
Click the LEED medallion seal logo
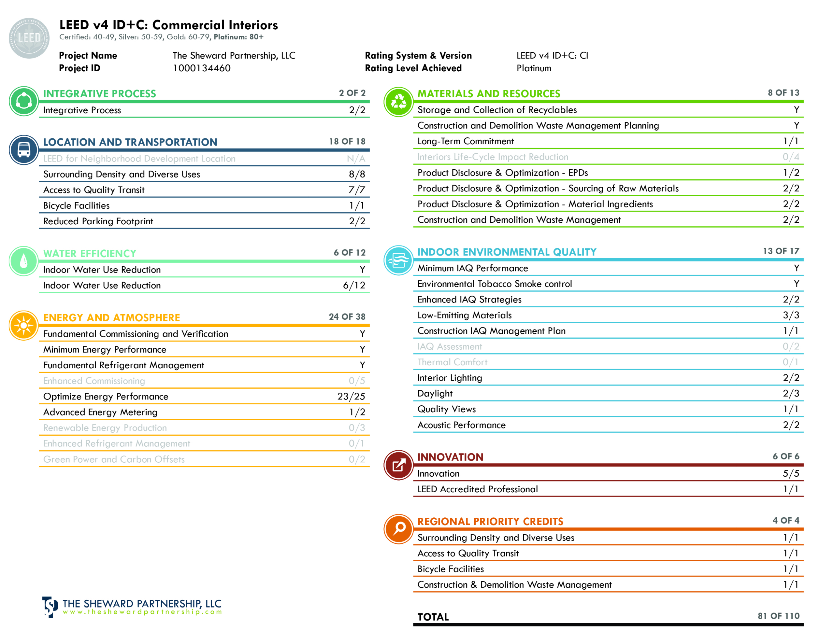(x=29, y=38)
